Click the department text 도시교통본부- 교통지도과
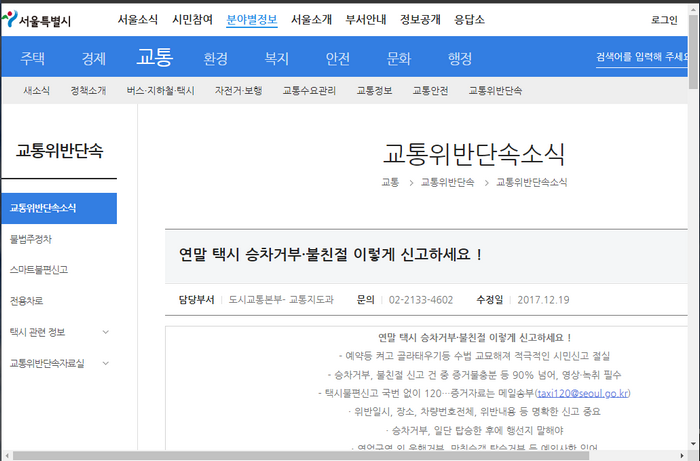Viewport: 700px width, 461px height. click(x=281, y=300)
